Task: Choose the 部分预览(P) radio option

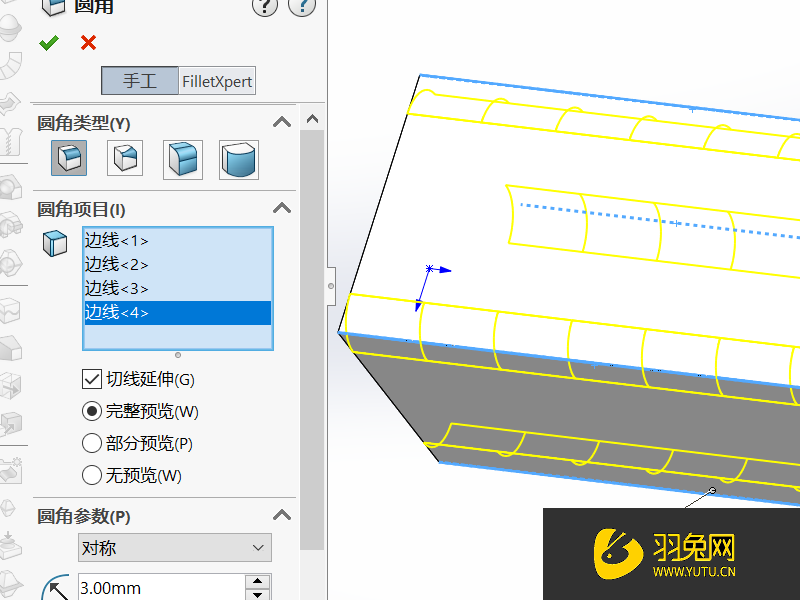Action: click(91, 443)
